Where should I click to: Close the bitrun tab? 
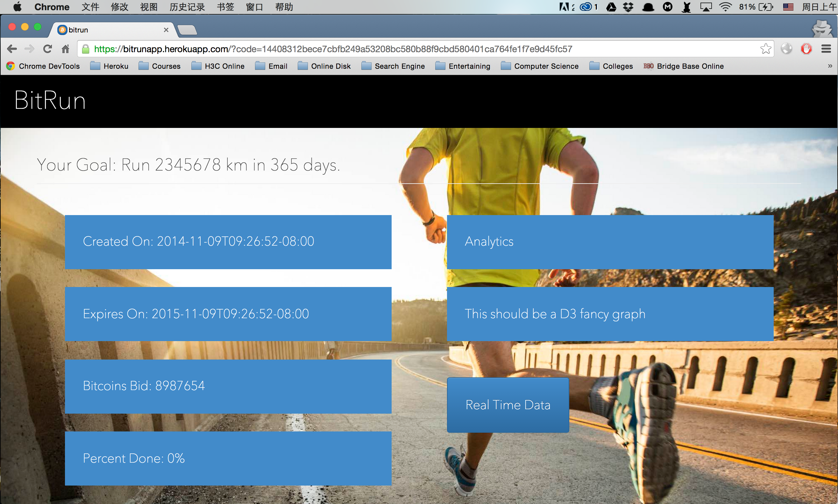click(x=166, y=30)
